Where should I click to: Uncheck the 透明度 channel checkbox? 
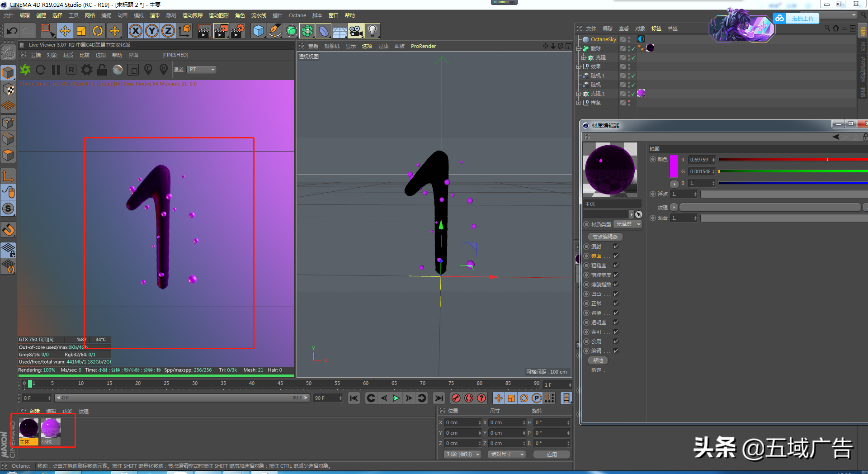click(x=616, y=322)
